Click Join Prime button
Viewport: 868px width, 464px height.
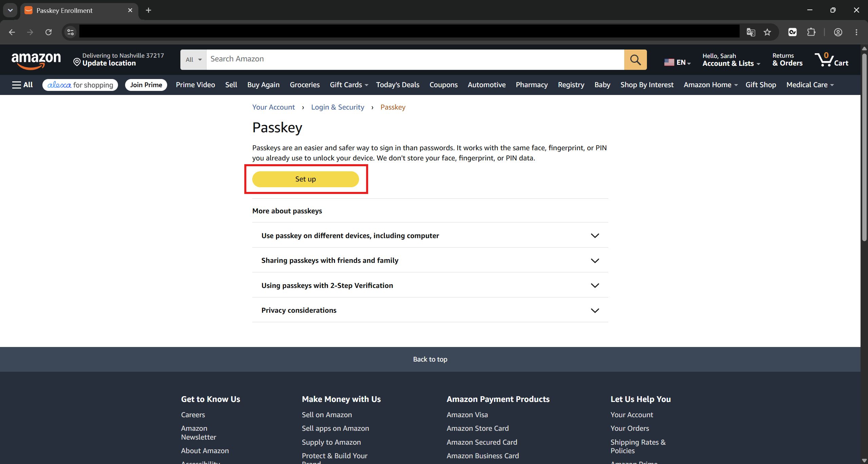[x=146, y=85]
